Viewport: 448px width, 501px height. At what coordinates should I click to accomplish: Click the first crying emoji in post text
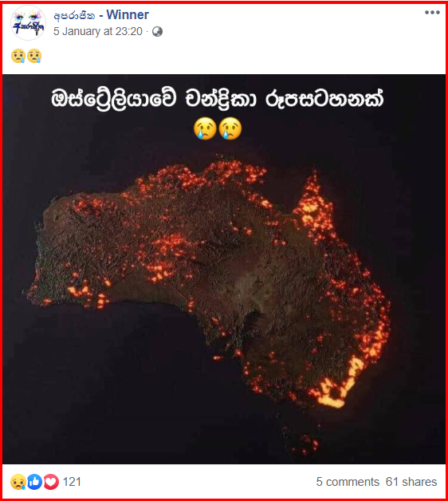click(x=18, y=56)
